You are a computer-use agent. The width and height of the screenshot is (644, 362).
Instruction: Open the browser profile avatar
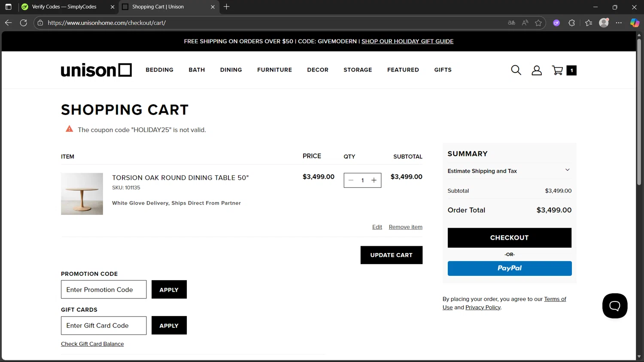(x=604, y=23)
